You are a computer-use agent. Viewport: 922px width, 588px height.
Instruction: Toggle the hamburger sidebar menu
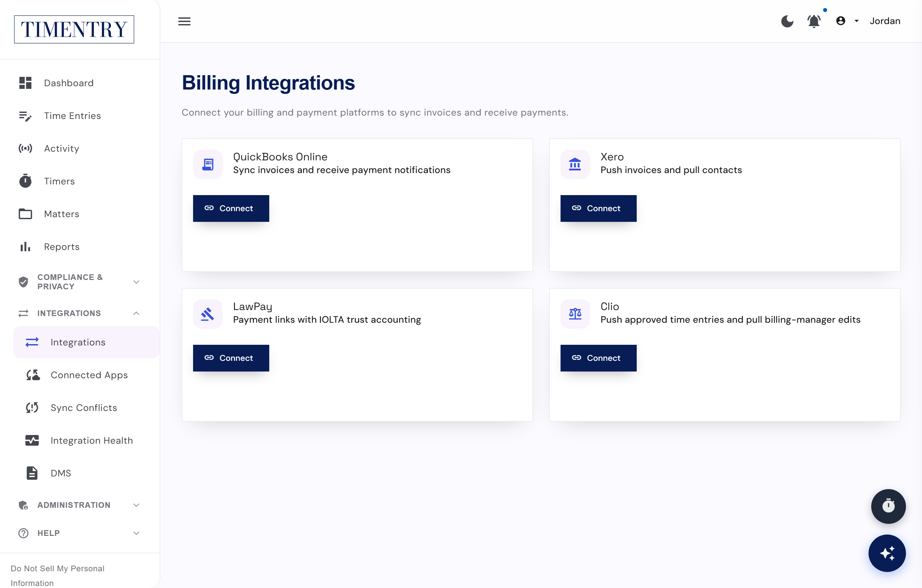tap(184, 21)
